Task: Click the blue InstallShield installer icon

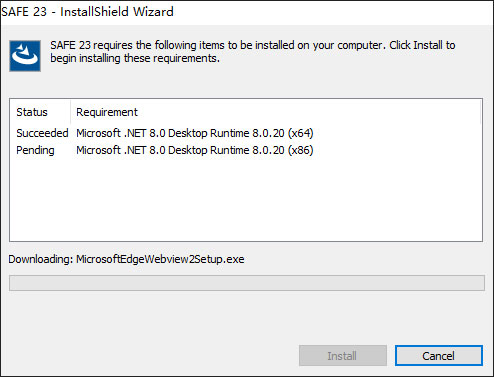Action: [25, 56]
